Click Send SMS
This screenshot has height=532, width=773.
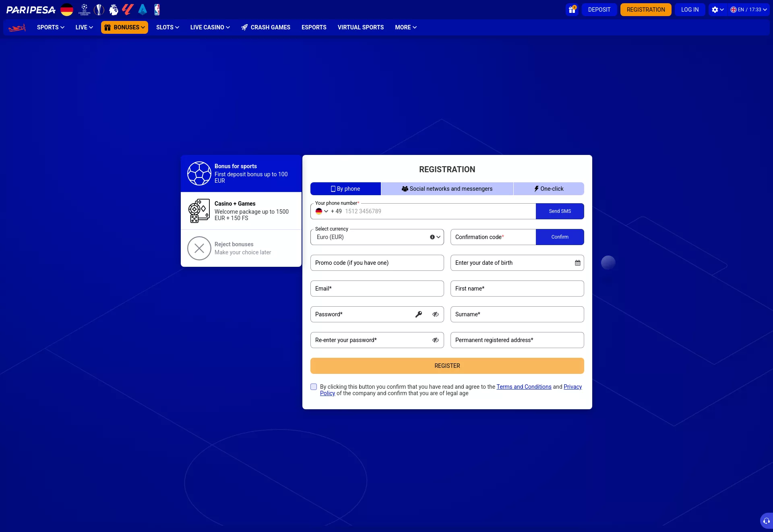[560, 211]
